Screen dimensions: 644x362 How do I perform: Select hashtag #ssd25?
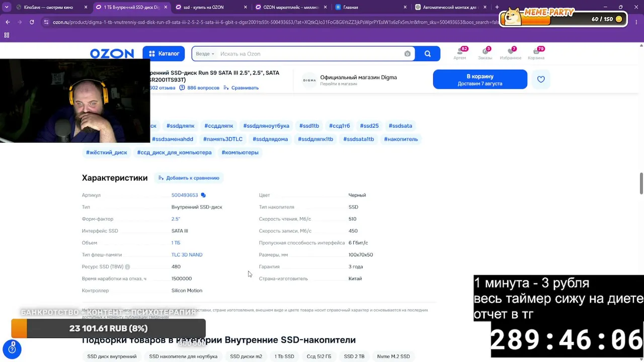point(369,126)
